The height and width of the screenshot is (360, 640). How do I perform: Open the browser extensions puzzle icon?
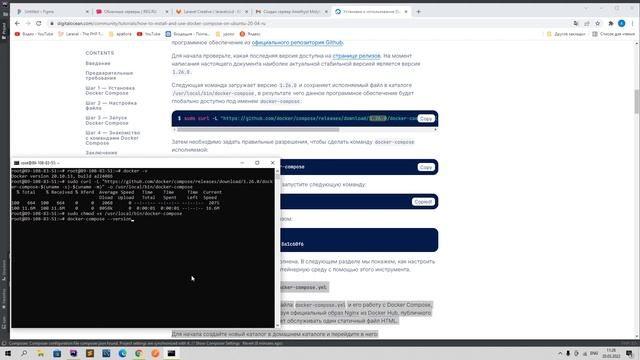coord(611,24)
